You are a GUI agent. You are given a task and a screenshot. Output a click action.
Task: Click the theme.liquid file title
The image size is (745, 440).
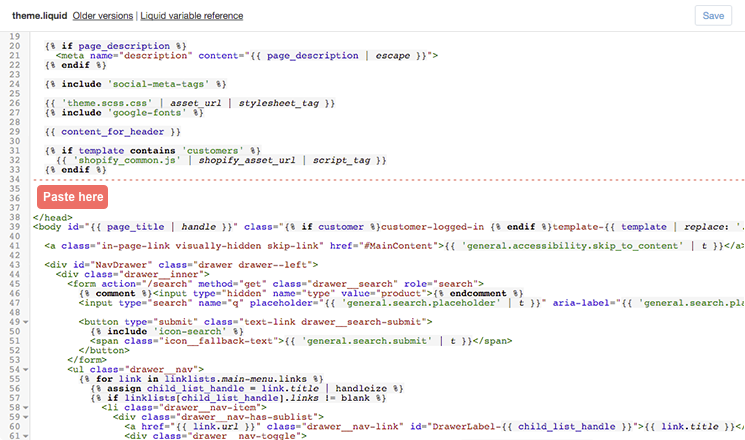click(39, 17)
